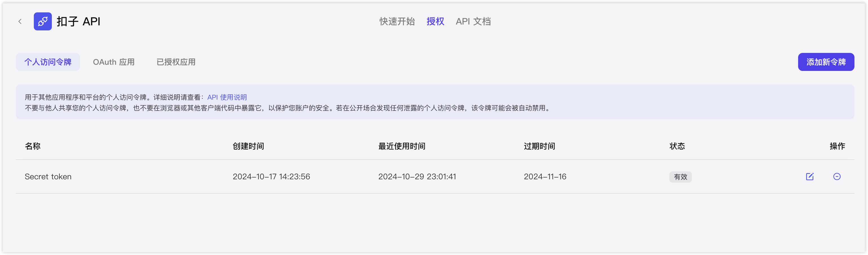
Task: Click the purple 扣子 API logo icon
Action: tap(43, 21)
